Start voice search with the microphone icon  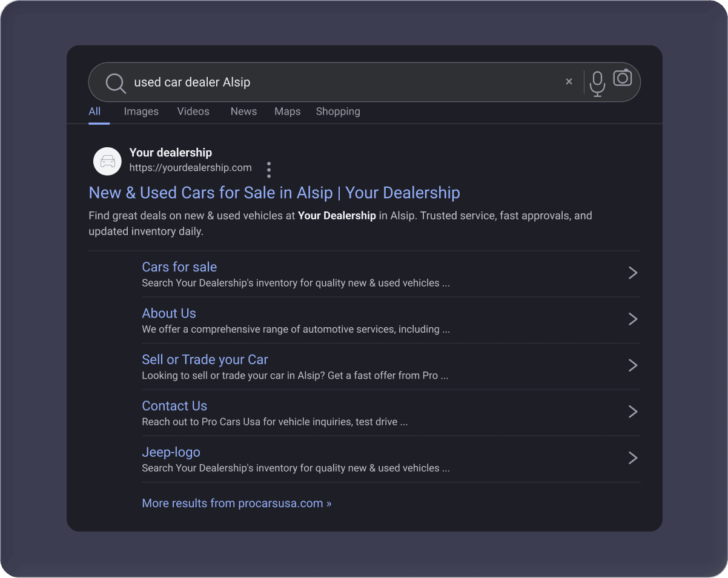click(598, 84)
